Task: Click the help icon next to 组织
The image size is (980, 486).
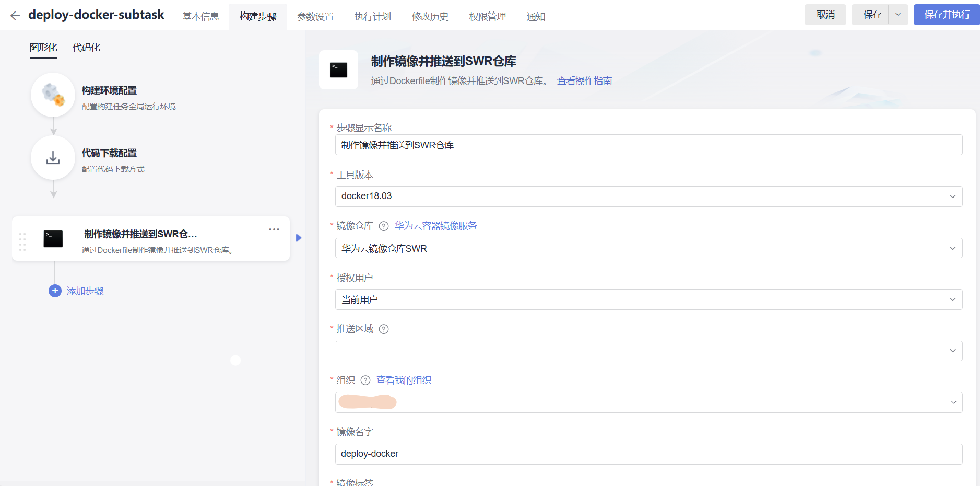Action: pyautogui.click(x=365, y=380)
